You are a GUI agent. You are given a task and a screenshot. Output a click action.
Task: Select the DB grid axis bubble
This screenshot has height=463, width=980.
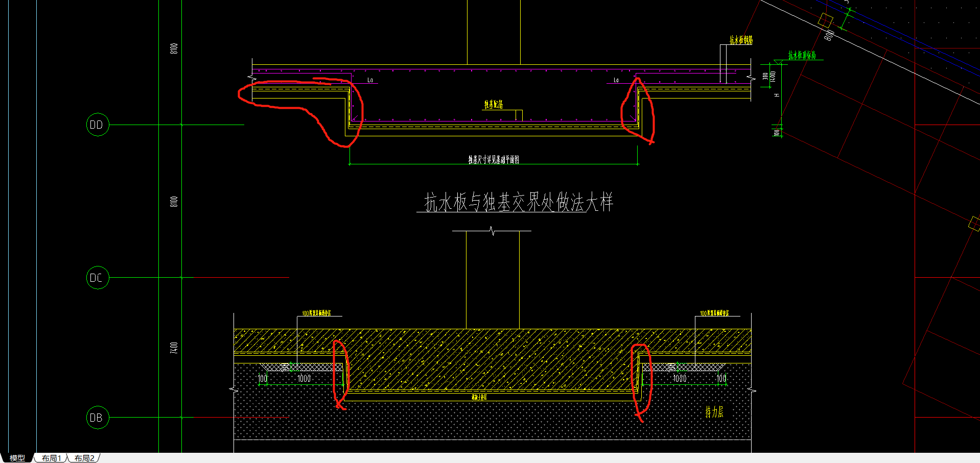tap(98, 418)
